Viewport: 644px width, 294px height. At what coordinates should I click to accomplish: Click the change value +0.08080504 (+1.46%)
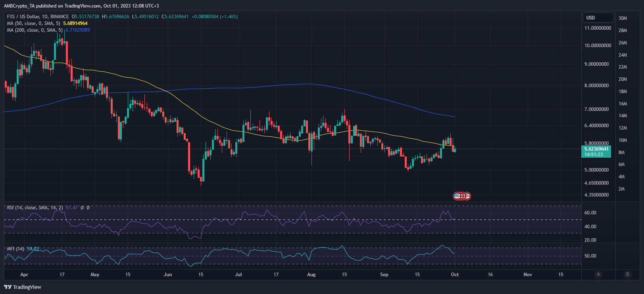(215, 17)
